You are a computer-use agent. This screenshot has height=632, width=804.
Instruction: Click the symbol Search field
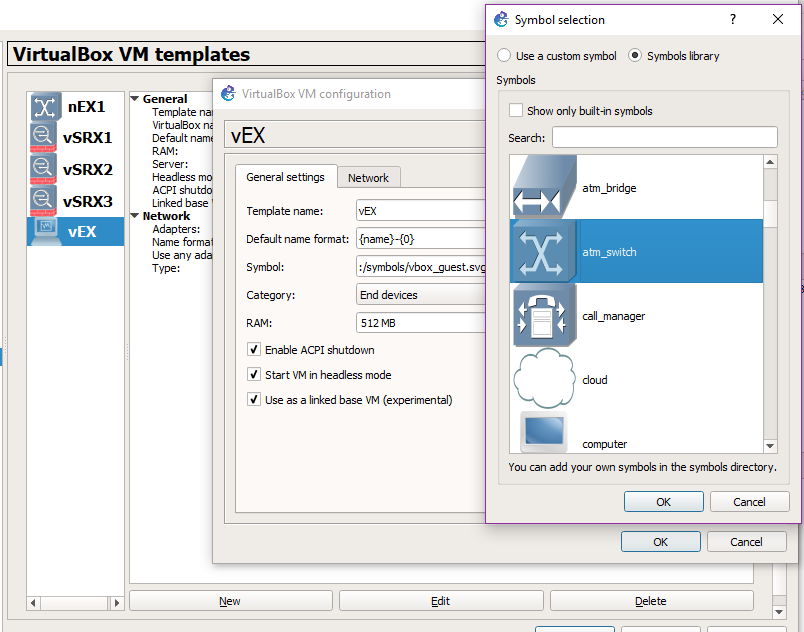pos(665,137)
